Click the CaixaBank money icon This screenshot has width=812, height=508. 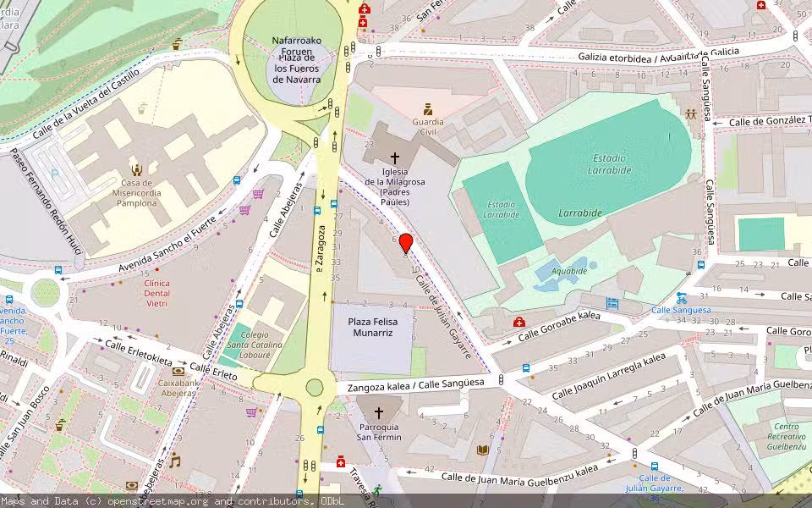tap(178, 371)
